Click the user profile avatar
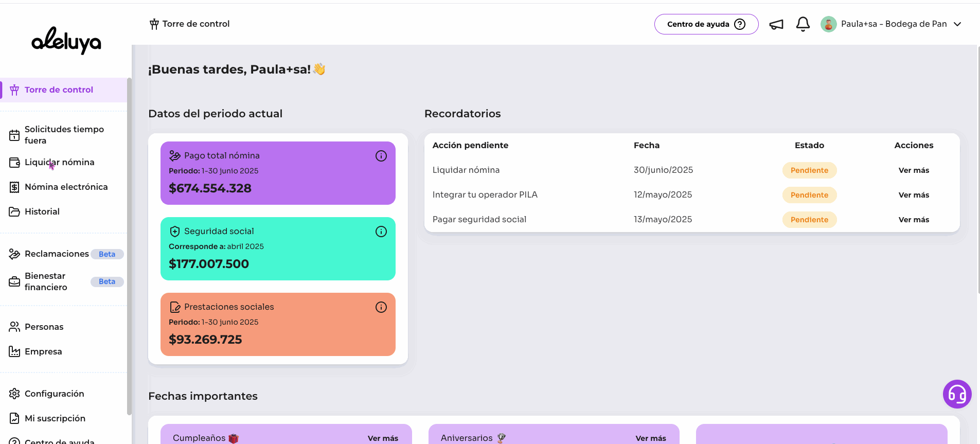 tap(828, 24)
